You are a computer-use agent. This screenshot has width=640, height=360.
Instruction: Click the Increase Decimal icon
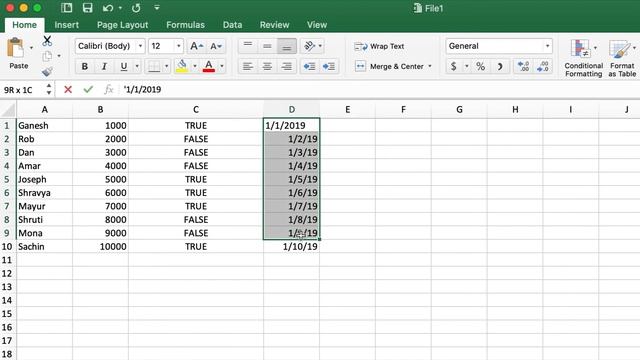523,66
